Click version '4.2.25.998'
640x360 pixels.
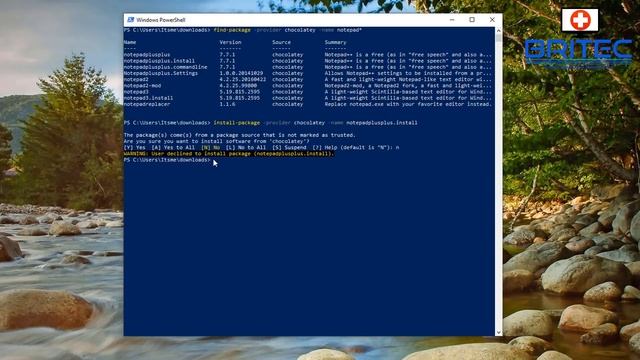(x=238, y=86)
